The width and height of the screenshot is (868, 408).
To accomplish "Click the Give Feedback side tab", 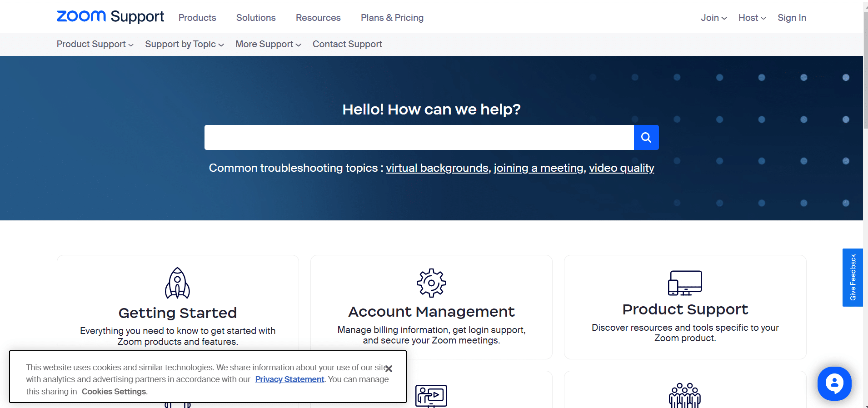I will click(853, 278).
